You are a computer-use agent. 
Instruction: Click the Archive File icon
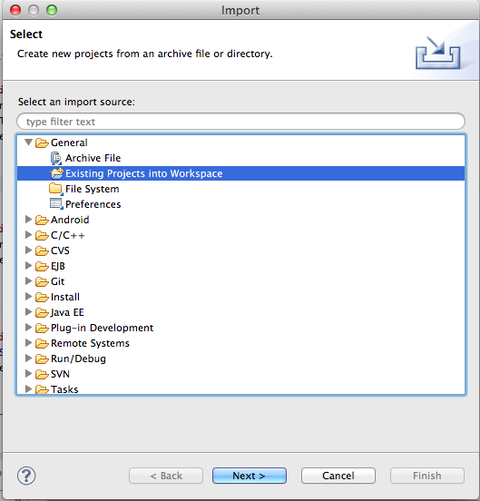[x=56, y=158]
